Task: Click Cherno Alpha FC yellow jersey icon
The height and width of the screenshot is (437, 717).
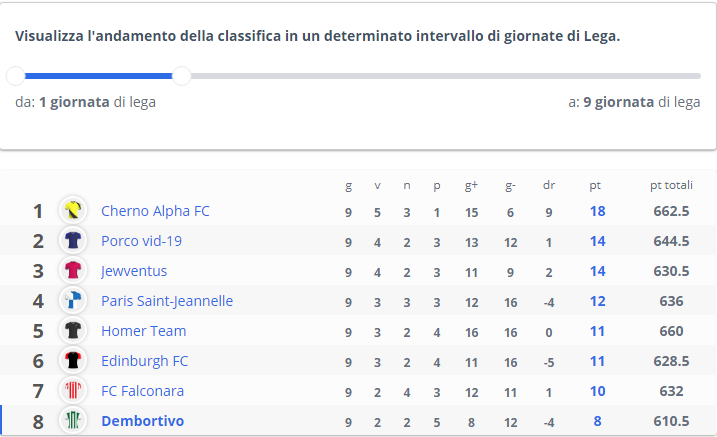Action: pyautogui.click(x=73, y=211)
